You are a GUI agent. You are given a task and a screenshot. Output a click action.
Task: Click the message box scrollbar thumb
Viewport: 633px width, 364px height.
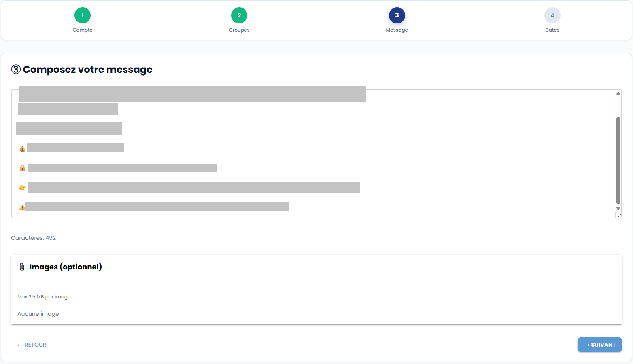coord(618,160)
